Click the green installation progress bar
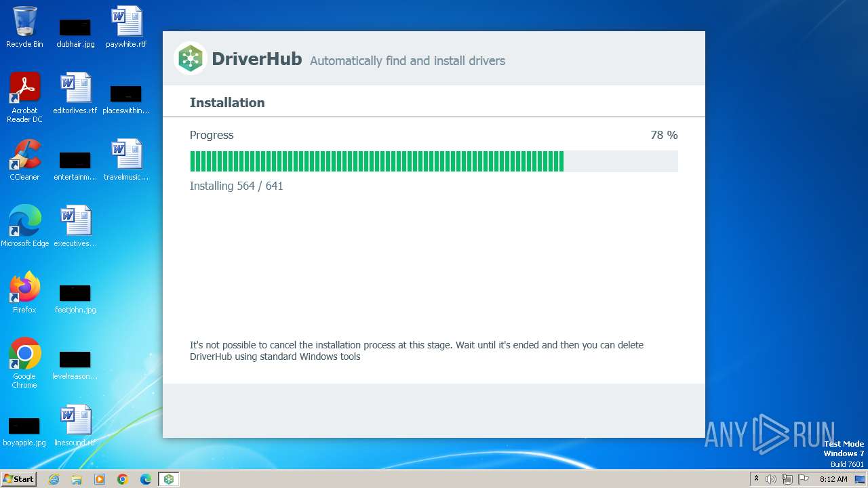The width and height of the screenshot is (868, 488). 434,161
